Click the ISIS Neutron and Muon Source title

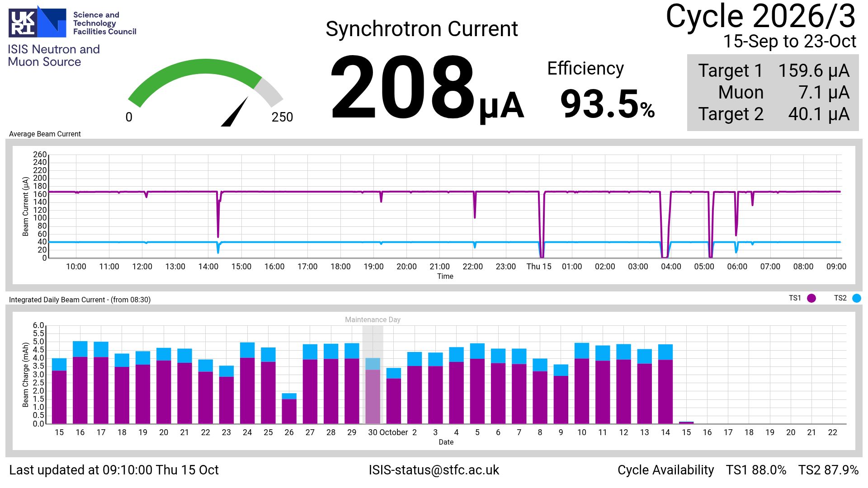54,56
